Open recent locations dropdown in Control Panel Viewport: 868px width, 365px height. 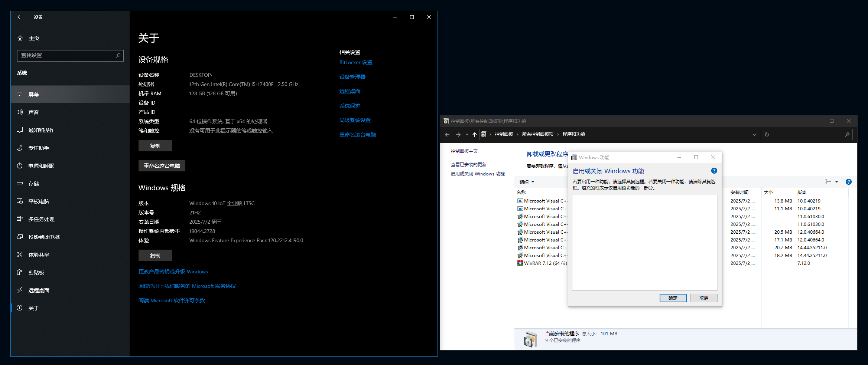pyautogui.click(x=467, y=134)
